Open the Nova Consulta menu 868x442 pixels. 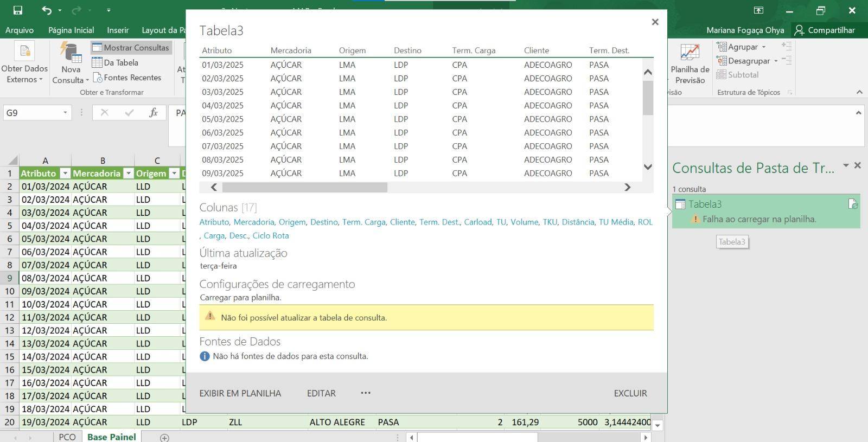tap(71, 63)
